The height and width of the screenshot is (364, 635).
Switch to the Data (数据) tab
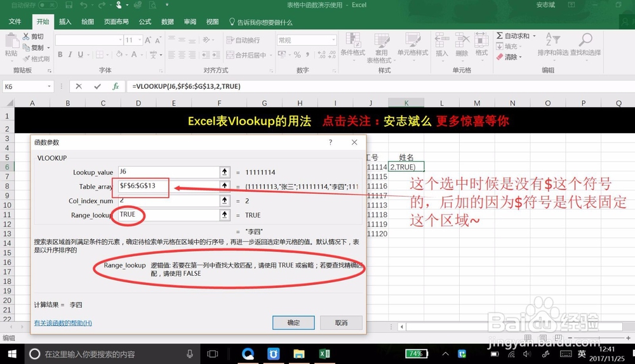(167, 22)
